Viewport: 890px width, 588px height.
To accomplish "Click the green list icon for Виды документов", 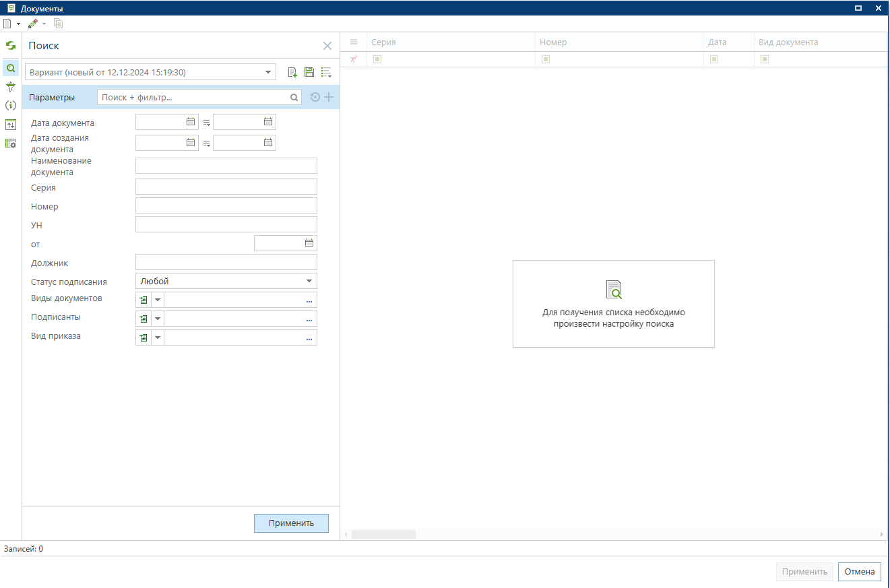I will tap(144, 300).
